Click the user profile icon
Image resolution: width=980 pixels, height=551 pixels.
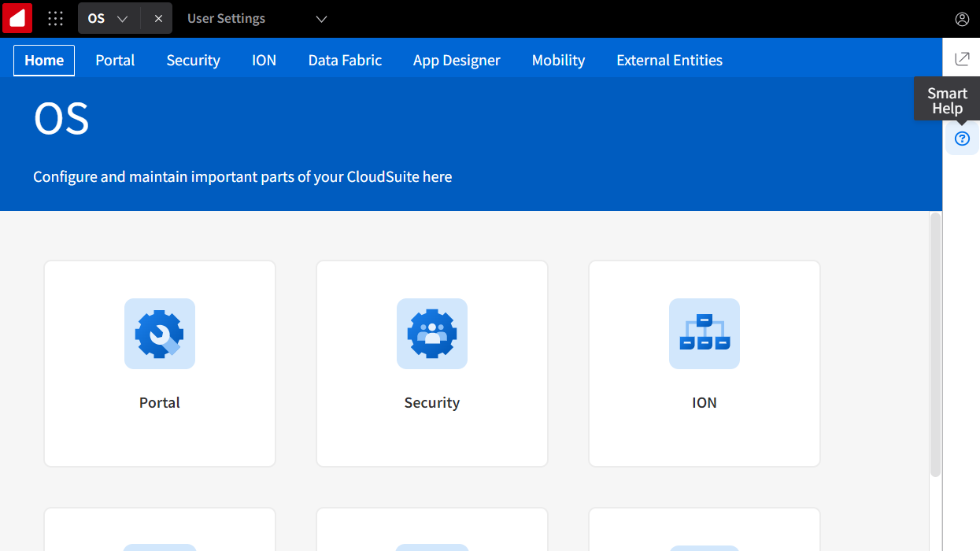(962, 19)
